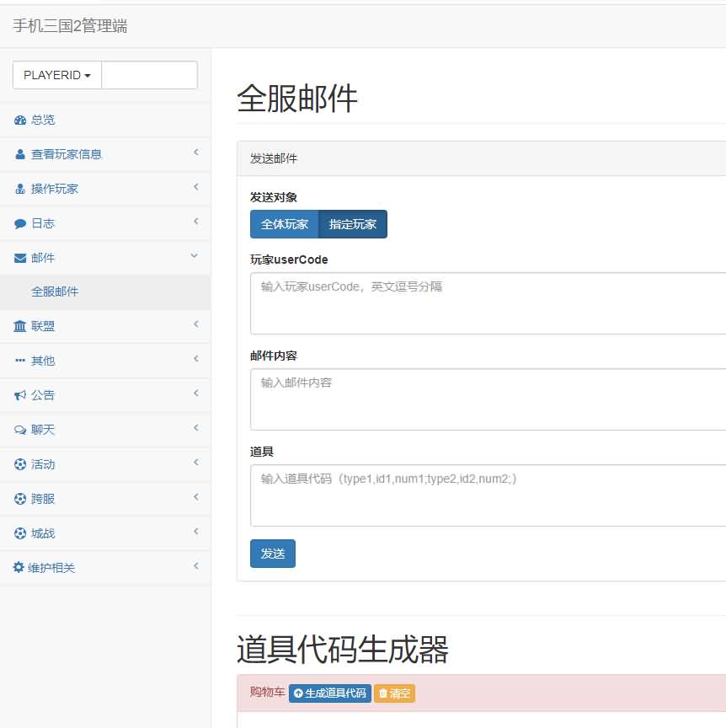Collapse the 邮件 menu chevron
Viewport: 726px width, 728px height.
click(195, 256)
